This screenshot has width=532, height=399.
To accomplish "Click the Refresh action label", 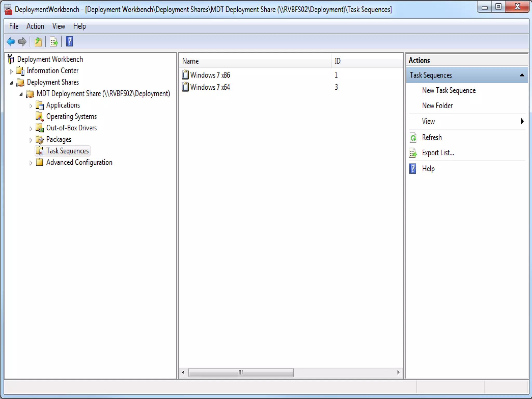I will (x=432, y=137).
